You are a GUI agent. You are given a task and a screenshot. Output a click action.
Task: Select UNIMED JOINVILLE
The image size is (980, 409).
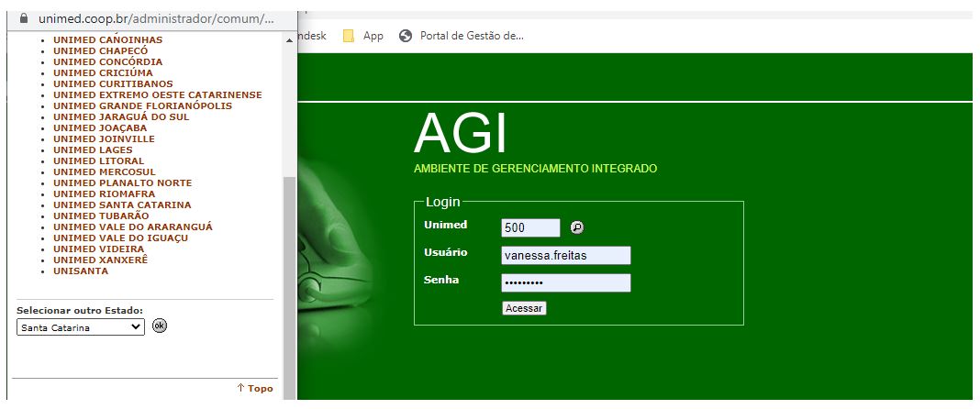pos(104,138)
